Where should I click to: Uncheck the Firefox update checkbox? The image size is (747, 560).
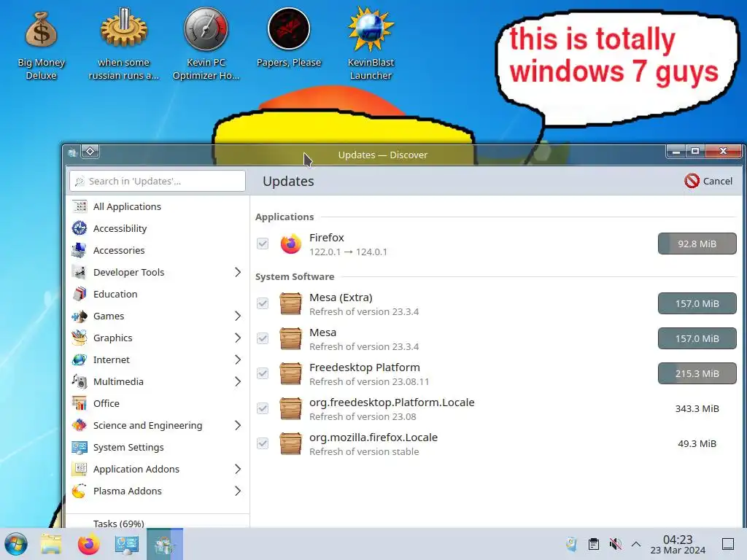263,244
